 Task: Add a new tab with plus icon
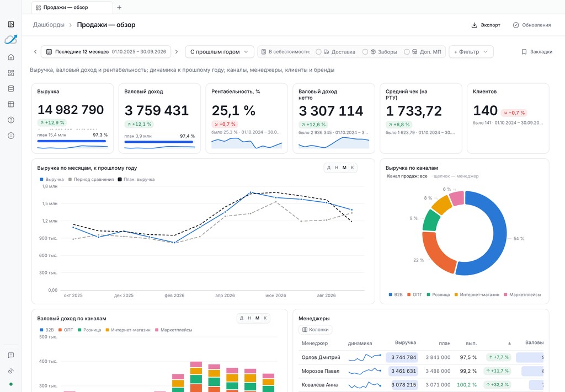pos(119,7)
